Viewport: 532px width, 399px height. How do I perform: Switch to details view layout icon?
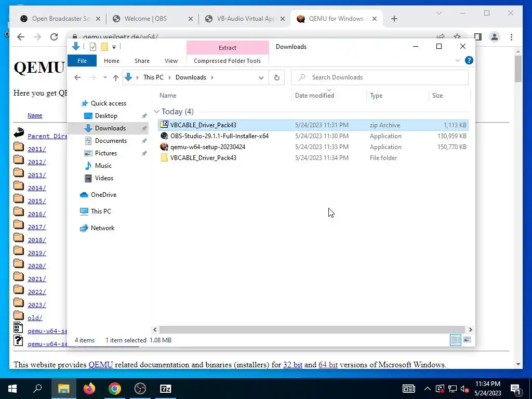(456, 340)
